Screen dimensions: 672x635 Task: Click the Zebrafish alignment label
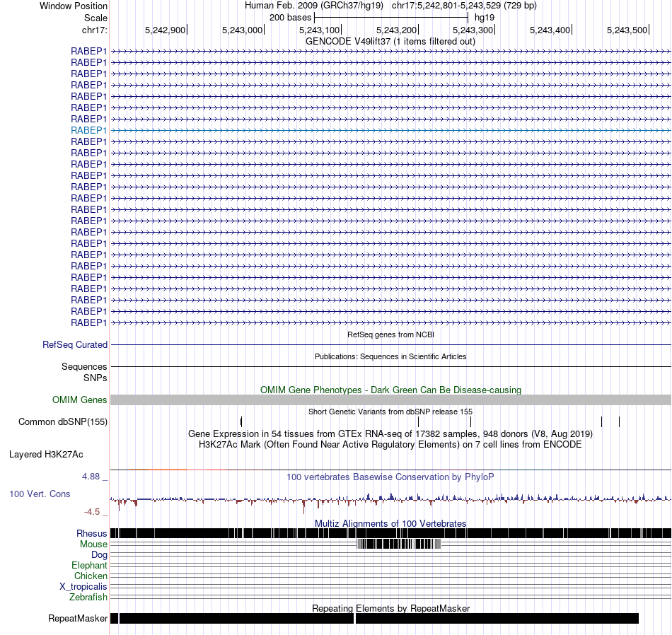(x=88, y=597)
